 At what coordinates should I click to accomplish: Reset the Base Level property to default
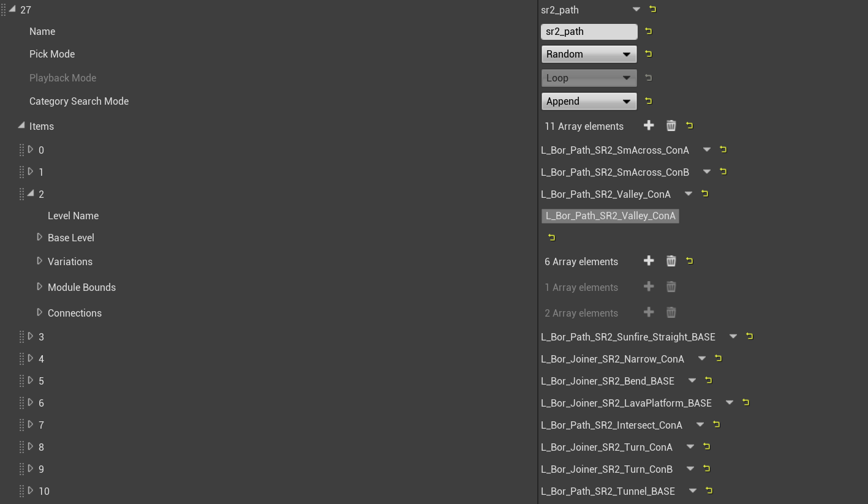click(x=551, y=237)
